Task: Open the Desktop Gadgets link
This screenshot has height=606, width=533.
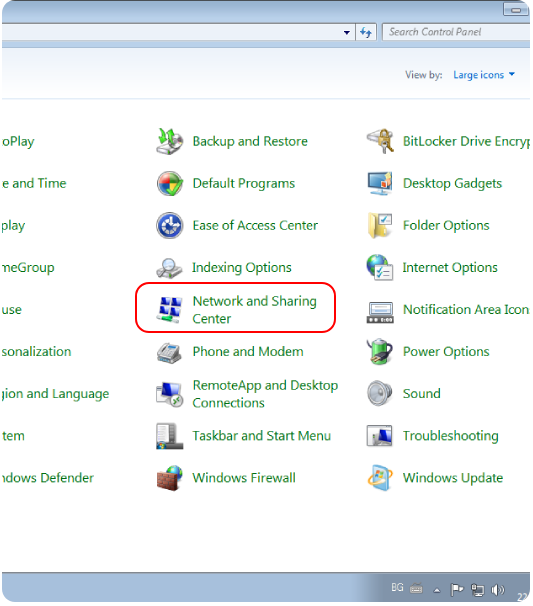Action: pos(452,184)
